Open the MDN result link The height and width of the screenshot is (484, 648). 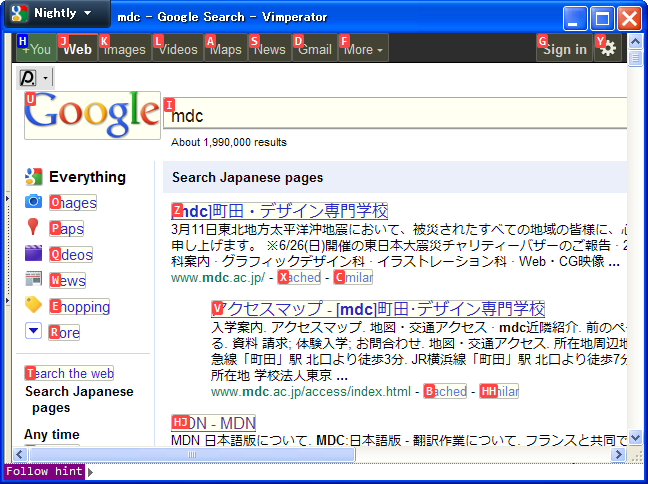click(214, 423)
